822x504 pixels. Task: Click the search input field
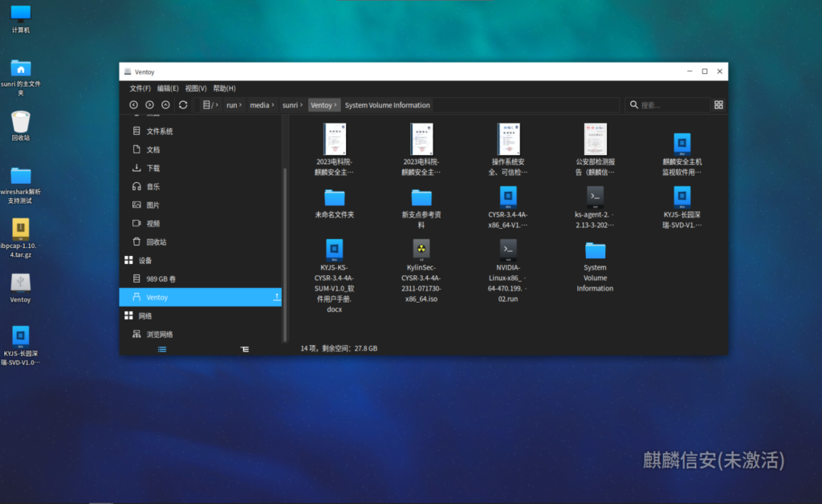pos(670,105)
